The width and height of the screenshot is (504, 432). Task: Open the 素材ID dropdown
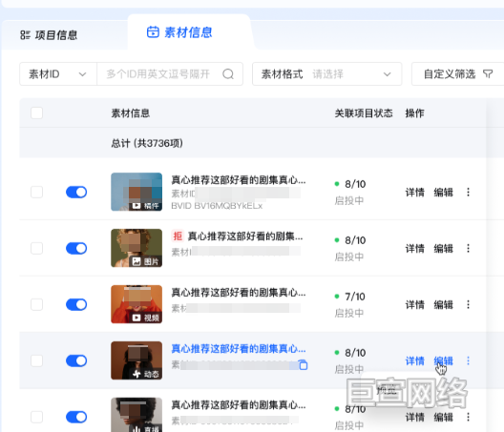(x=58, y=74)
